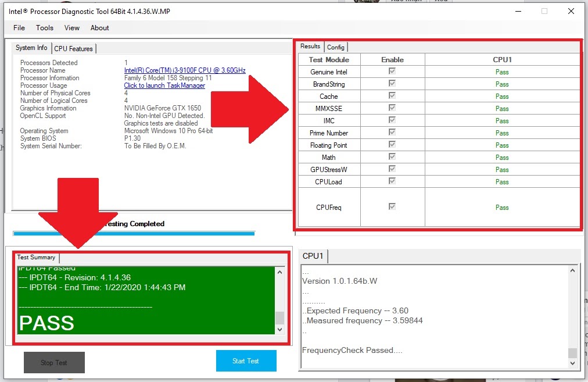Open the Tools menu
The image size is (588, 382).
(x=45, y=28)
